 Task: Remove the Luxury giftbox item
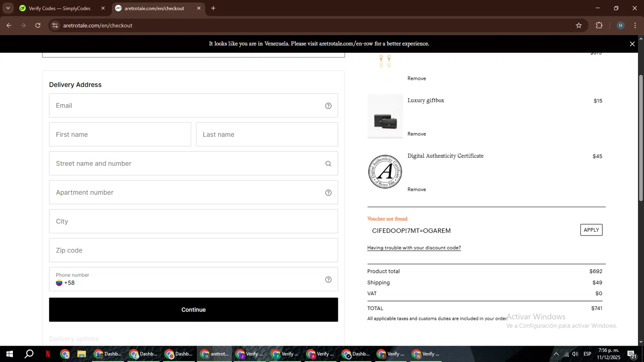pyautogui.click(x=416, y=134)
